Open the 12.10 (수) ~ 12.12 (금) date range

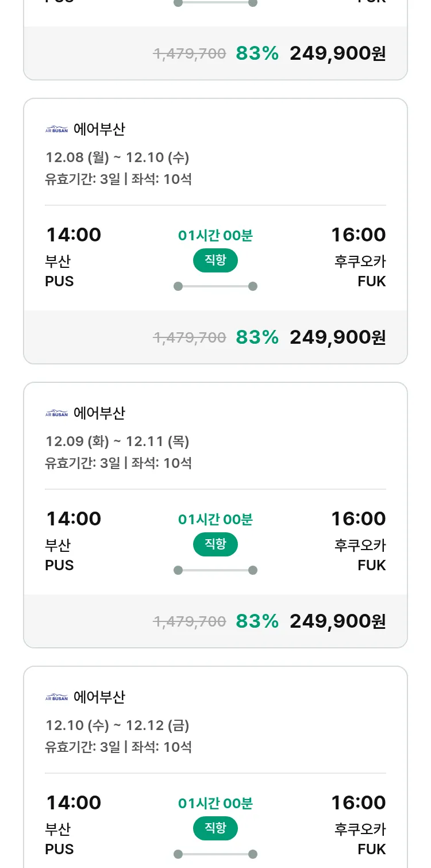point(117,725)
